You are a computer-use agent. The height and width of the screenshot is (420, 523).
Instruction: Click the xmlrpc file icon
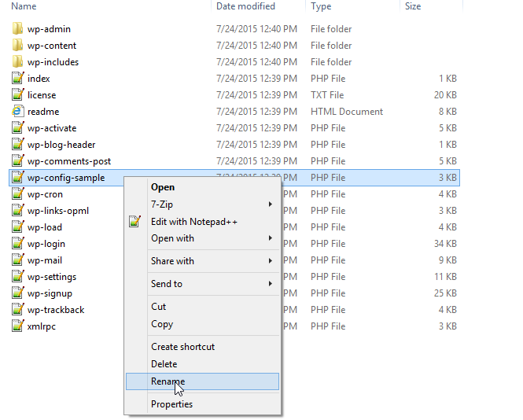coord(18,326)
